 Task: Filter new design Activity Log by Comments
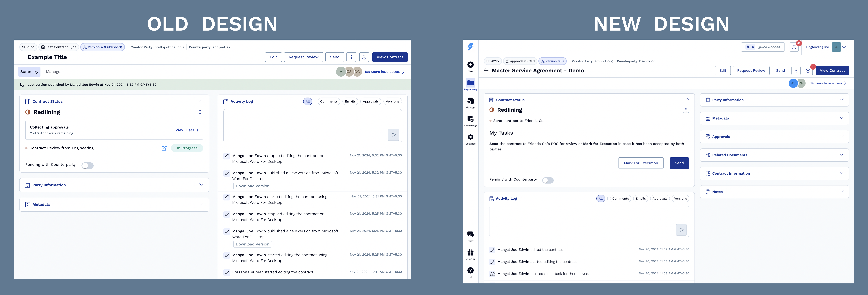[620, 199]
